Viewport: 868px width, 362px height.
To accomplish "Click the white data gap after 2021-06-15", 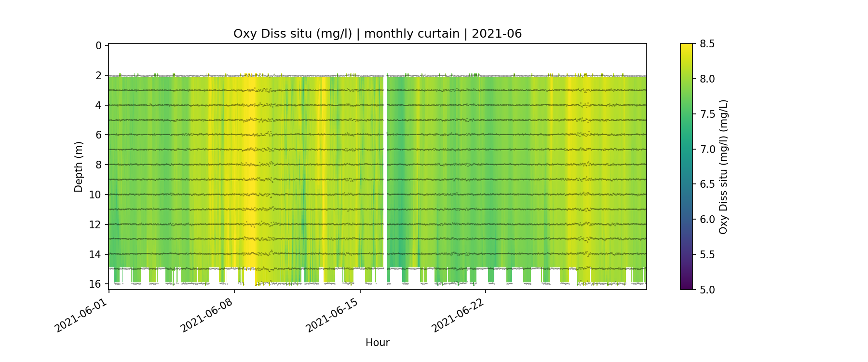I will point(385,169).
